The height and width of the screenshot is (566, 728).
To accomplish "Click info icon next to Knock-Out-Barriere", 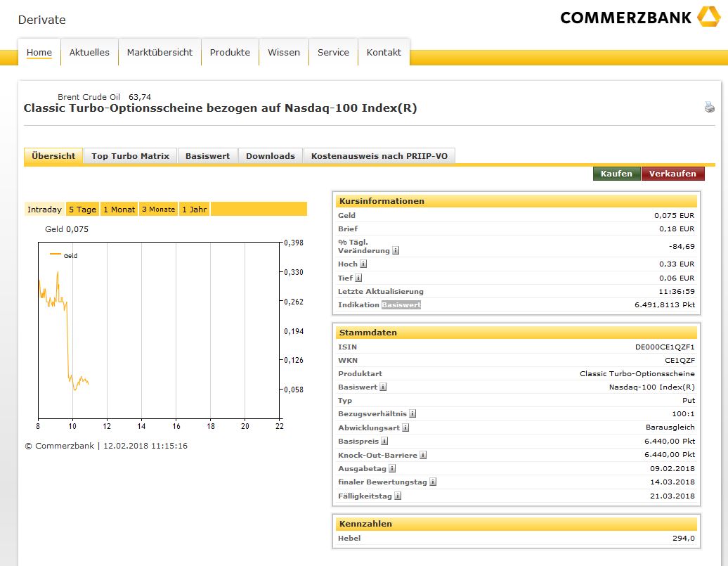I will [x=423, y=456].
